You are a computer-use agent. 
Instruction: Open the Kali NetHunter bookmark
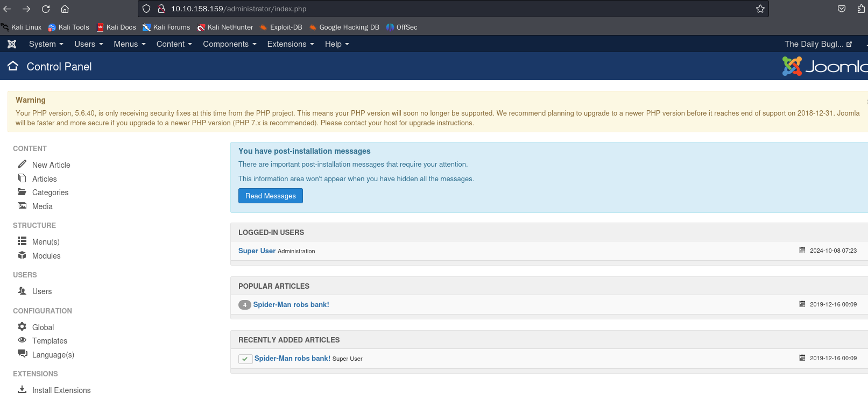[x=225, y=27]
